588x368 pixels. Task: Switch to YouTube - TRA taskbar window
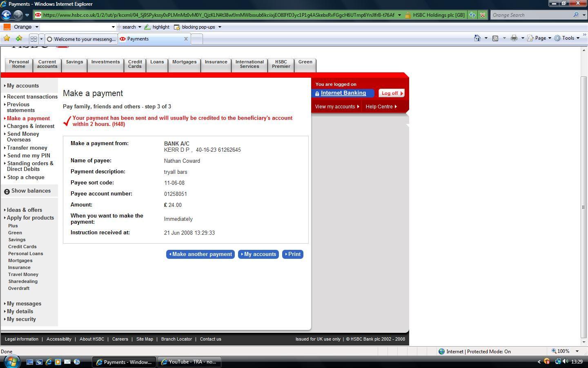(x=189, y=362)
